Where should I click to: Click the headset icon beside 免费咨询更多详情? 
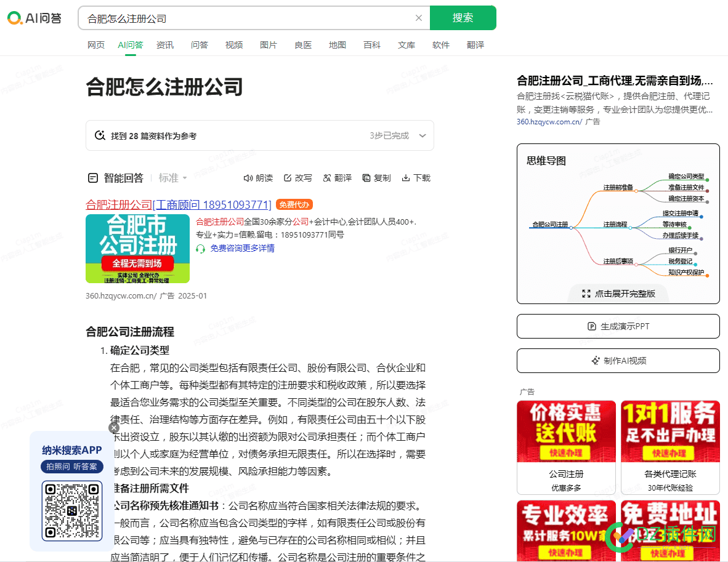[201, 249]
